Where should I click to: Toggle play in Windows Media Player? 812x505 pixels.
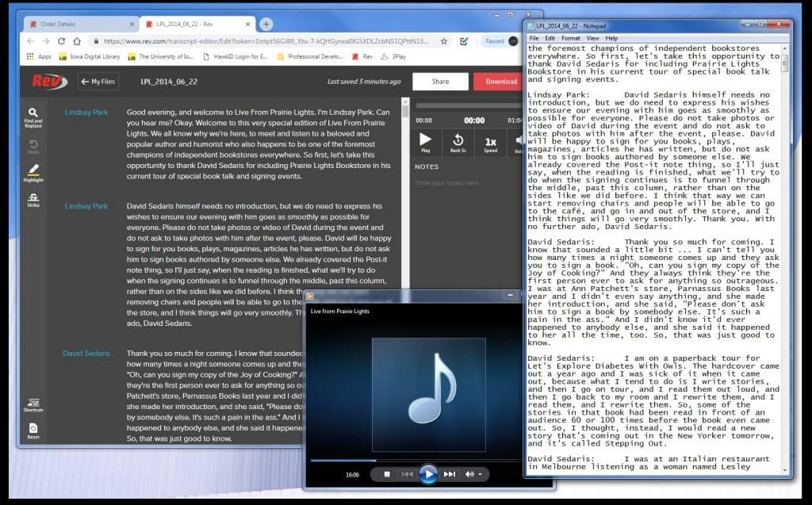point(428,474)
